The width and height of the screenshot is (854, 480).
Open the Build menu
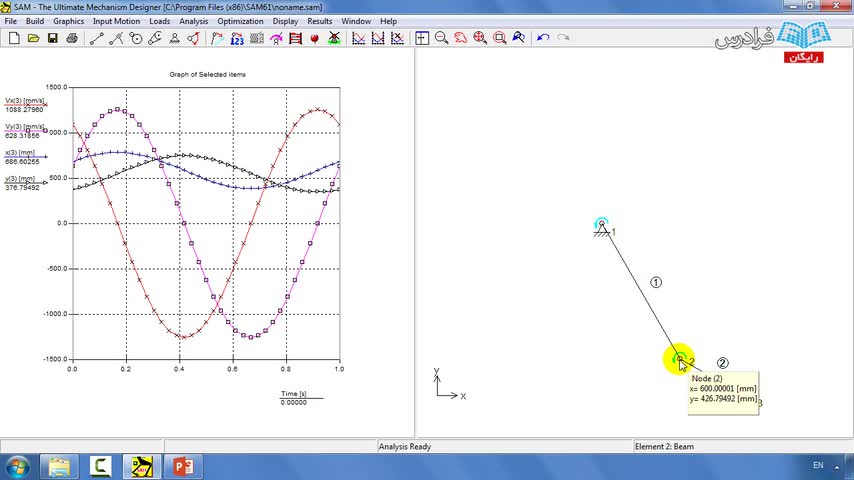click(35, 21)
